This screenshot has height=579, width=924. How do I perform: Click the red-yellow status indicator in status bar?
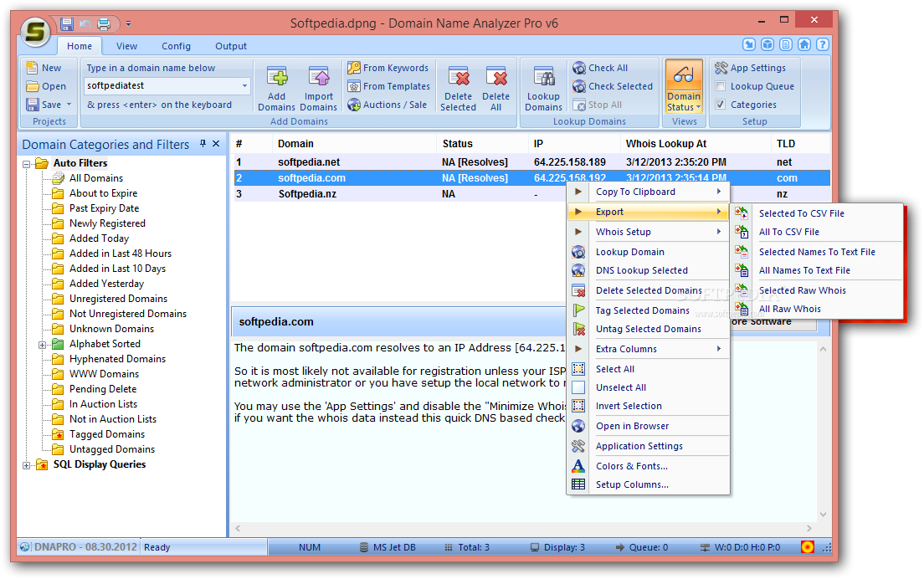click(808, 546)
